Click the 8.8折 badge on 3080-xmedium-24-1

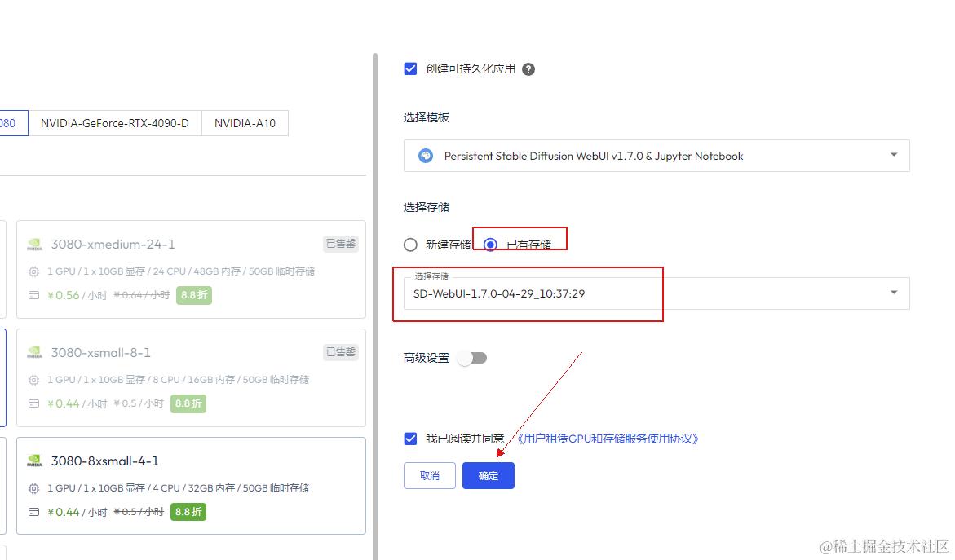(193, 295)
